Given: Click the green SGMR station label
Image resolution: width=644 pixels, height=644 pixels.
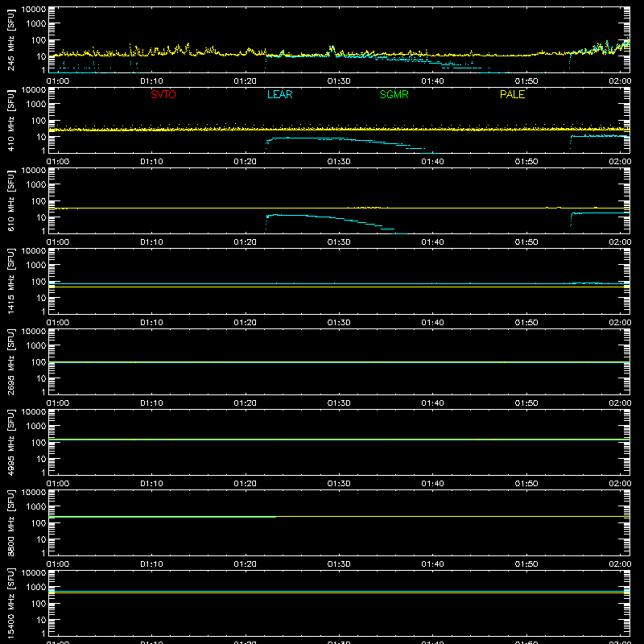Looking at the screenshot, I should [x=394, y=94].
